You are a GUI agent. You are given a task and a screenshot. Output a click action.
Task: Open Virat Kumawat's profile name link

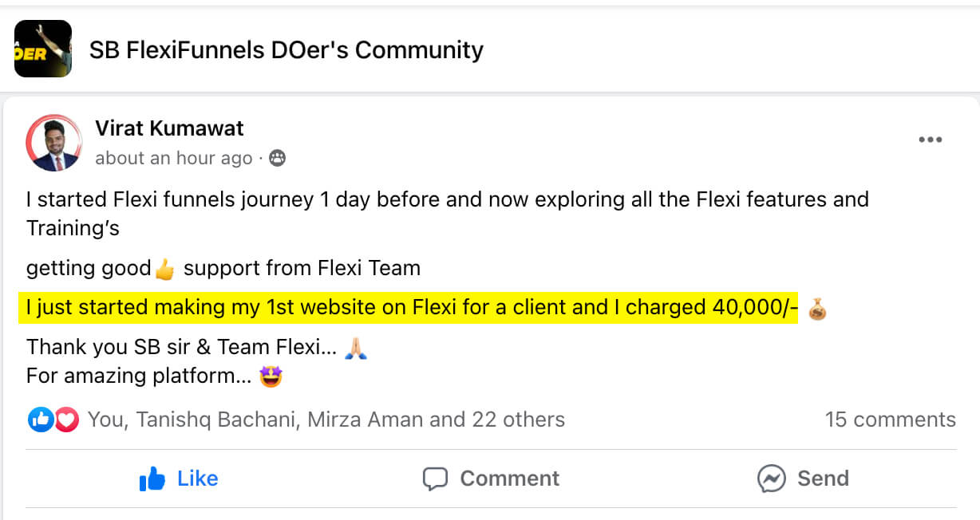coord(169,128)
